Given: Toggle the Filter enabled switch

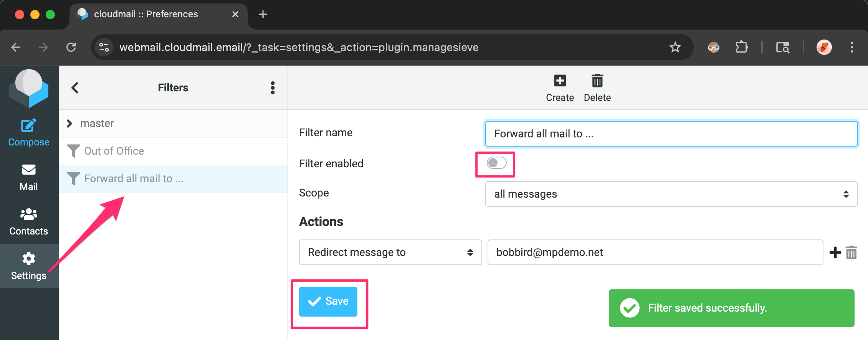Looking at the screenshot, I should [497, 163].
